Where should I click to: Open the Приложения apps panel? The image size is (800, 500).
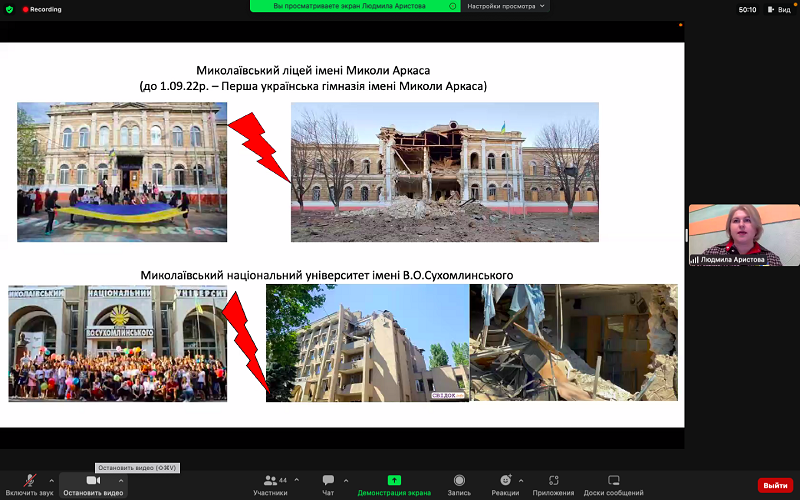click(x=553, y=485)
